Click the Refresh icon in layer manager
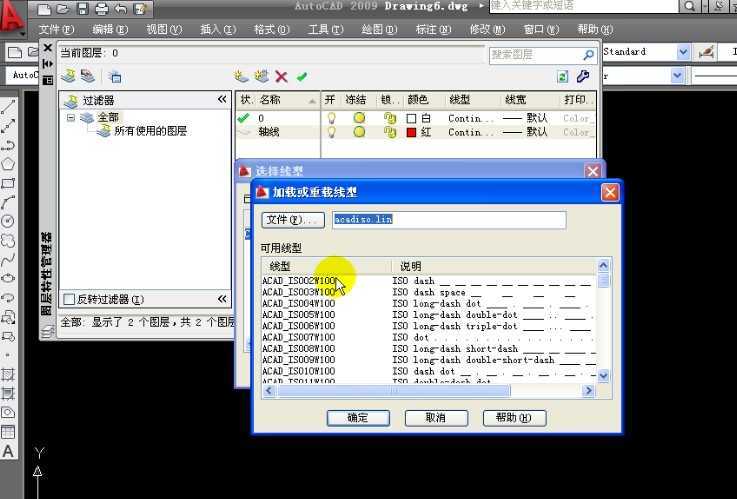 563,77
